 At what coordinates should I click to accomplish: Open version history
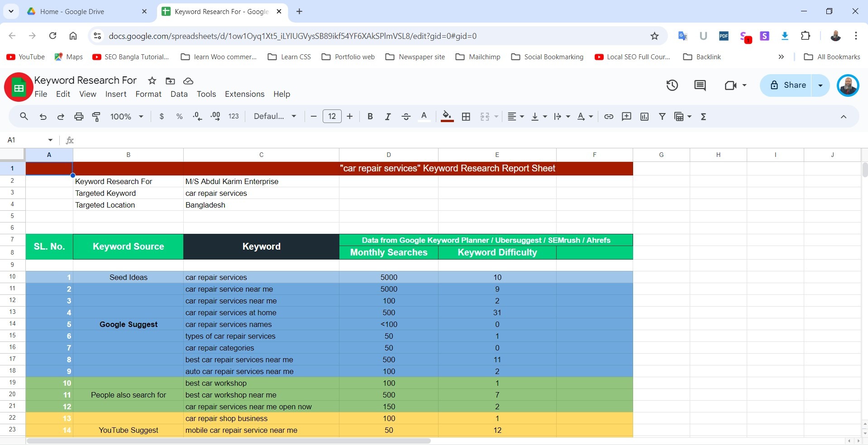[672, 85]
